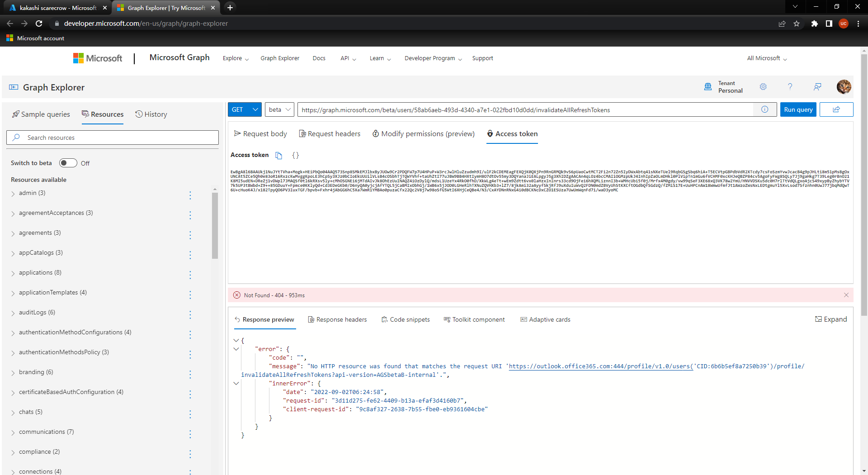The image size is (868, 475).
Task: Dismiss the Not Found error banner
Action: [846, 295]
